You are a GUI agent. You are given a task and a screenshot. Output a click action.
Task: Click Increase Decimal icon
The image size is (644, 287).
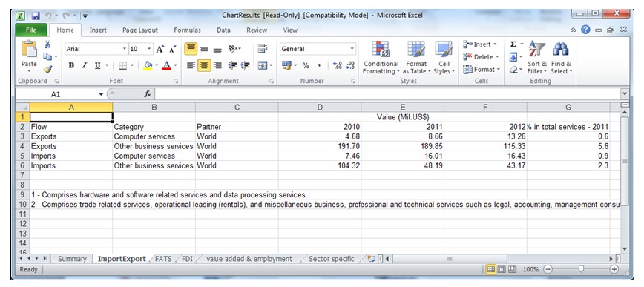click(338, 65)
